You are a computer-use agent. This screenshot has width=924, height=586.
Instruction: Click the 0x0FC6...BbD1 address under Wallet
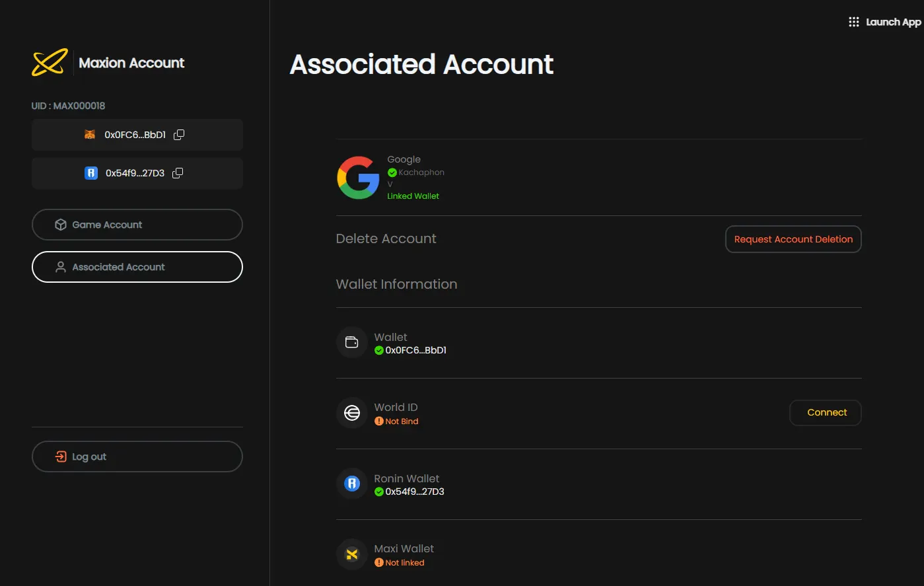[416, 351]
